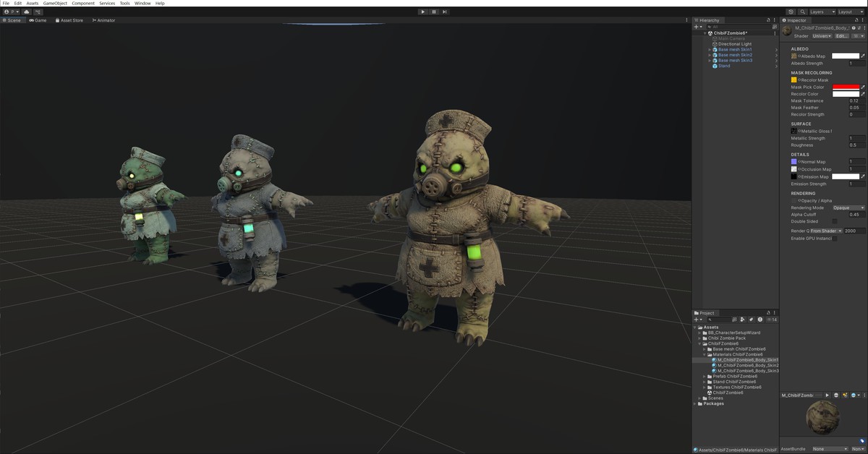The height and width of the screenshot is (454, 868).
Task: Collapse the ChibiFZombie6 scene in the Hierarchy
Action: 705,33
